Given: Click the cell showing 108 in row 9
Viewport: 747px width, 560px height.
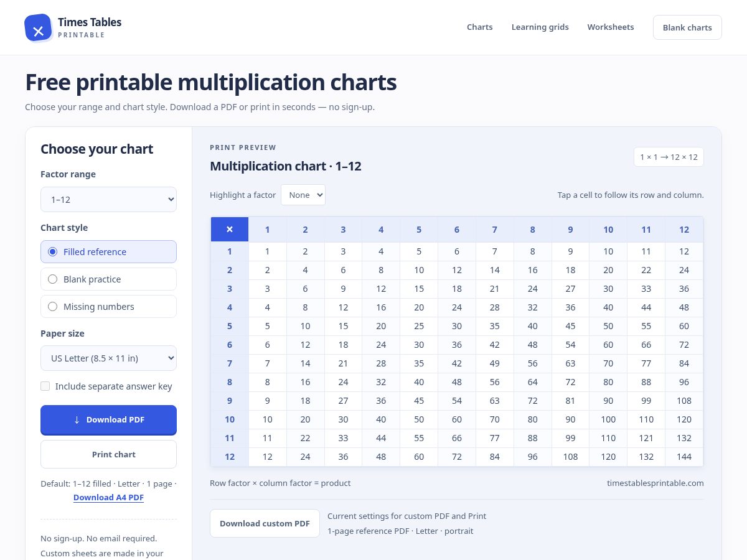Looking at the screenshot, I should pos(684,401).
